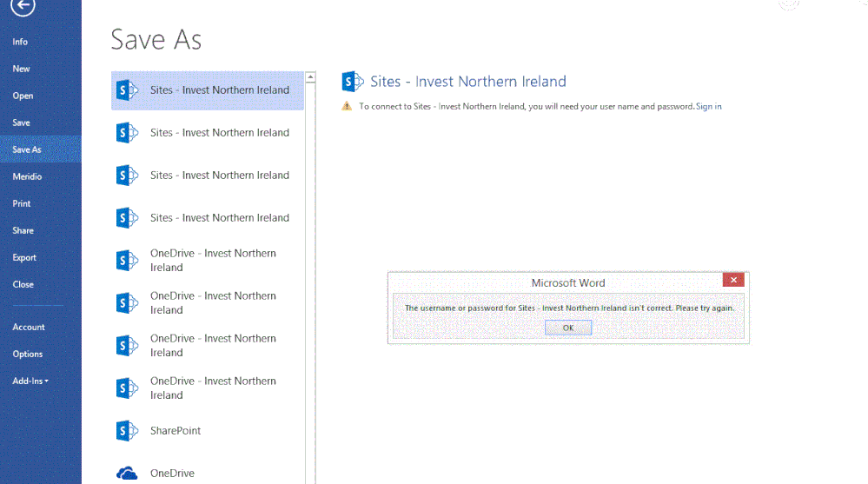The image size is (868, 484).
Task: Click Close in the sidebar menu
Action: click(23, 285)
